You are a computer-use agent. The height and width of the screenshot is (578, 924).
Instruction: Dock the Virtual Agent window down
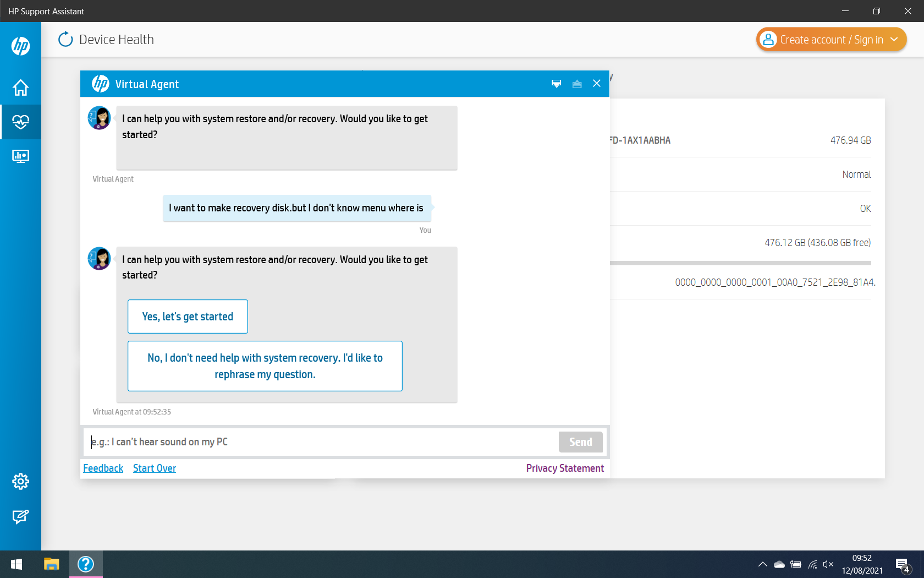[557, 84]
